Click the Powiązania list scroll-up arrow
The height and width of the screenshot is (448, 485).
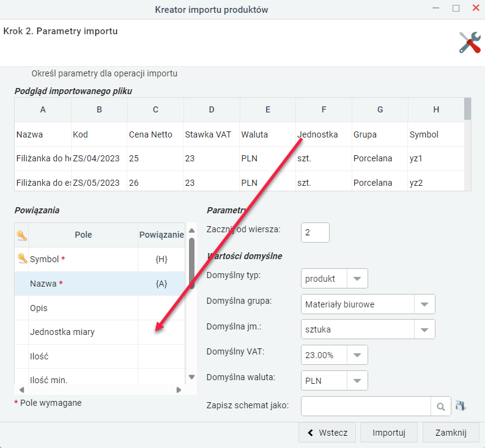pyautogui.click(x=192, y=230)
